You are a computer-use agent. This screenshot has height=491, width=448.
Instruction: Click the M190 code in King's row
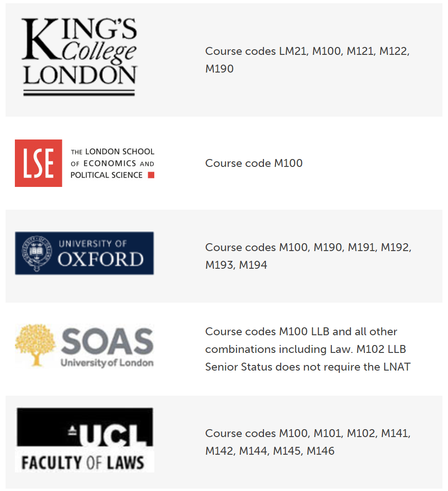[219, 68]
